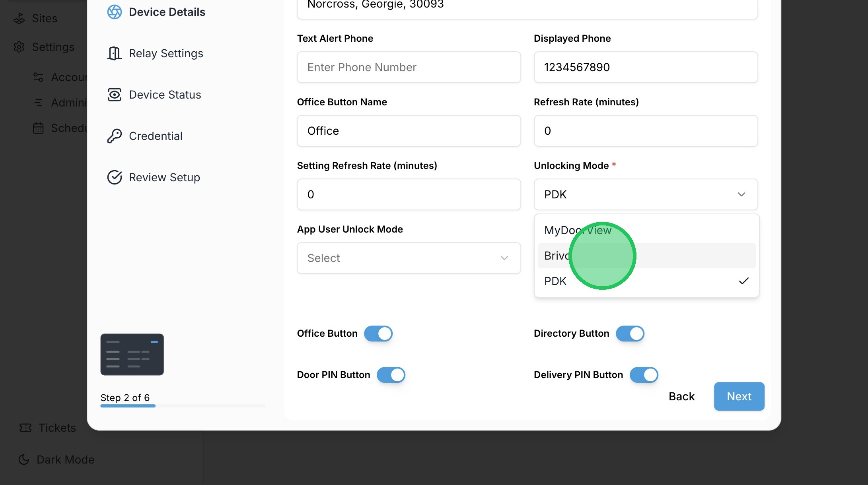Open the App User Unlock Mode dropdown
This screenshot has width=868, height=485.
click(x=409, y=258)
